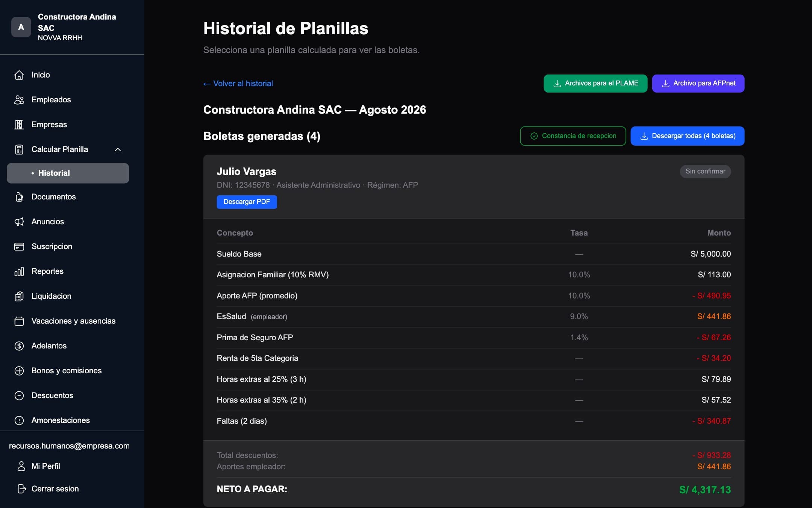Screen dimensions: 812x508
Task: Click the Cerrar sesion logout icon
Action: click(21, 489)
